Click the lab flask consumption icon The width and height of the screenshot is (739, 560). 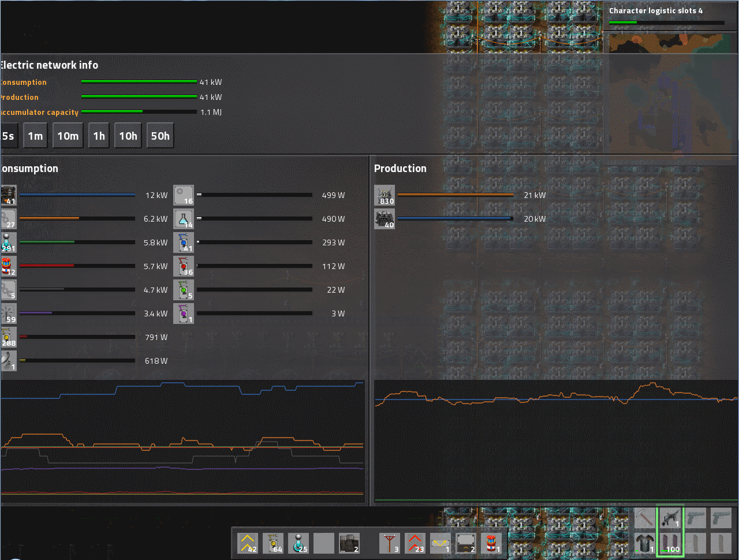(x=184, y=219)
